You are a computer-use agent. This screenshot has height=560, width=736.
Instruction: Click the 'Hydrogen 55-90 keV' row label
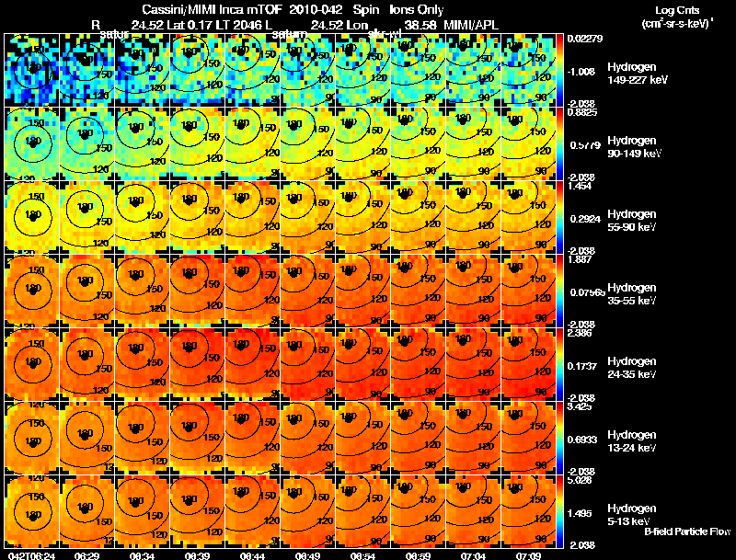point(631,221)
